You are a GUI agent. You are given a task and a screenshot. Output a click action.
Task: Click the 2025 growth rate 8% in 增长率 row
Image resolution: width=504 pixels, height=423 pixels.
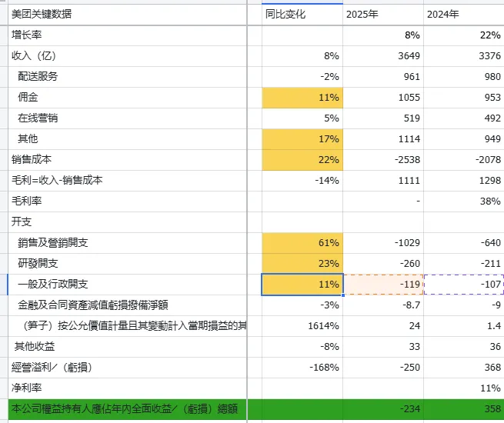[x=383, y=35]
